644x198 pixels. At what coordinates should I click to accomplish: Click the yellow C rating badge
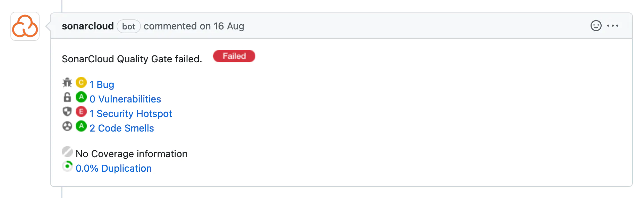click(81, 82)
